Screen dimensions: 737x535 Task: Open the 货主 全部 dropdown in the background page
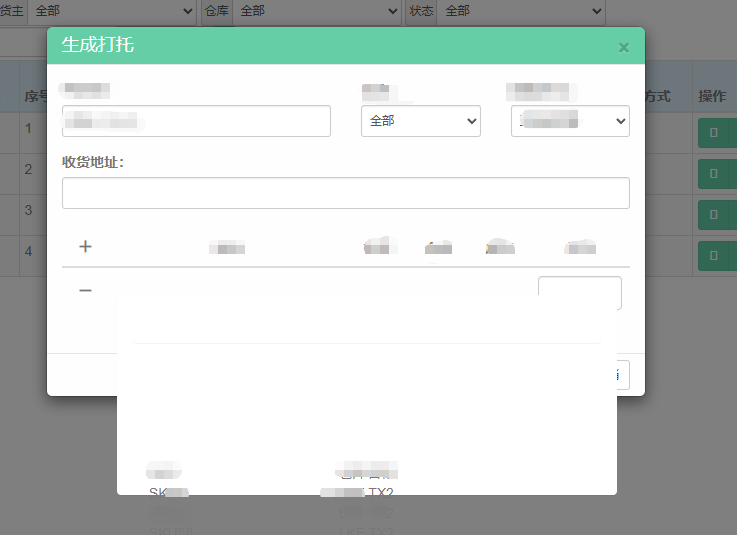point(112,11)
